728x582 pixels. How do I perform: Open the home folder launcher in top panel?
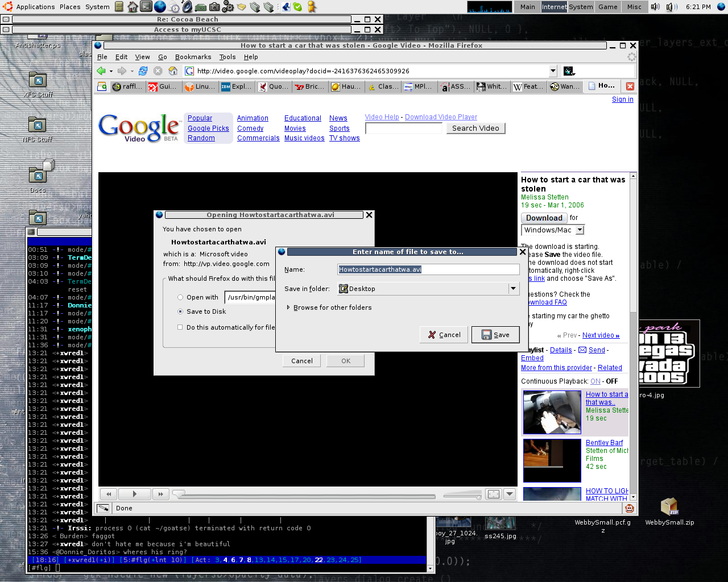click(133, 7)
